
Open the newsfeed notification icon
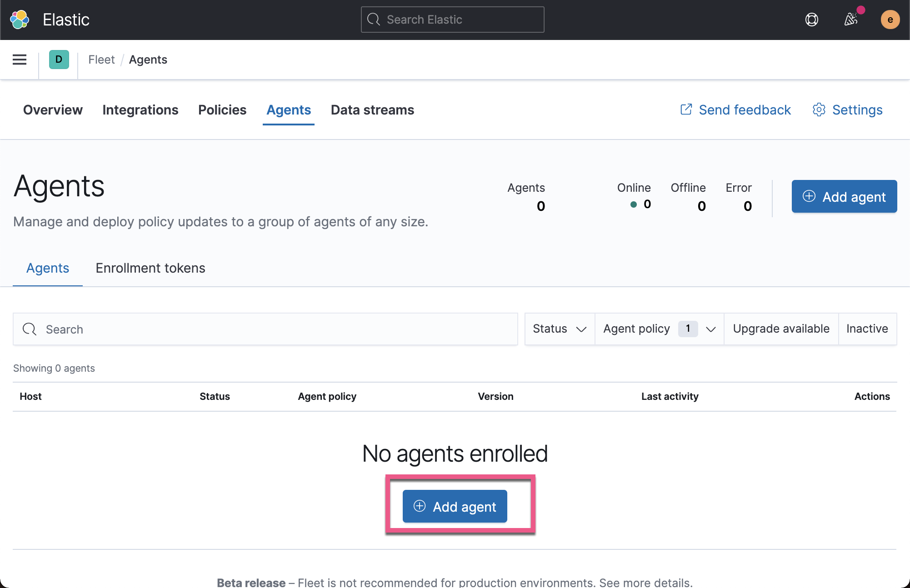click(x=851, y=20)
